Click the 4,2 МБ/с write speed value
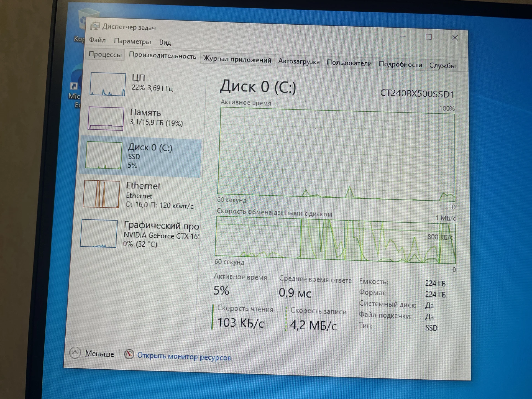This screenshot has height=399, width=532. 313,325
